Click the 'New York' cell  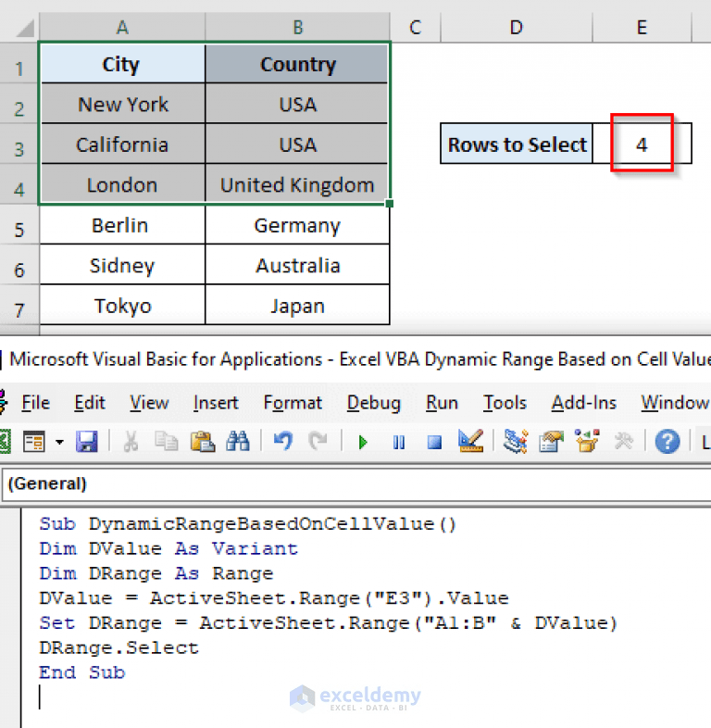[x=122, y=104]
